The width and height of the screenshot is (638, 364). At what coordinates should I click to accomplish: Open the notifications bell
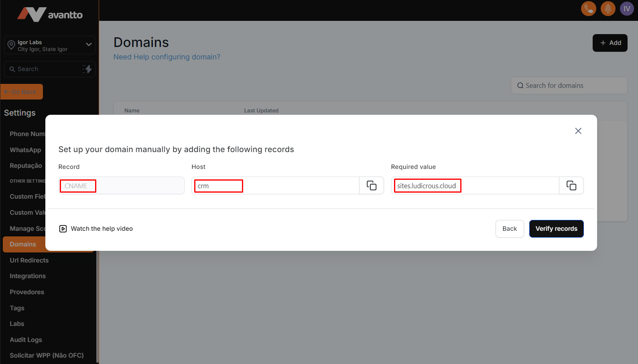click(x=608, y=8)
